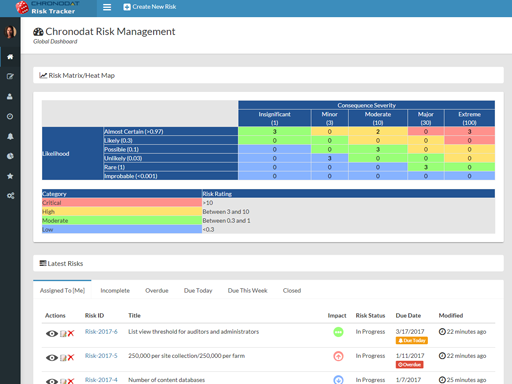Click the Modified column header
Image resolution: width=512 pixels, height=384 pixels.
(x=451, y=315)
